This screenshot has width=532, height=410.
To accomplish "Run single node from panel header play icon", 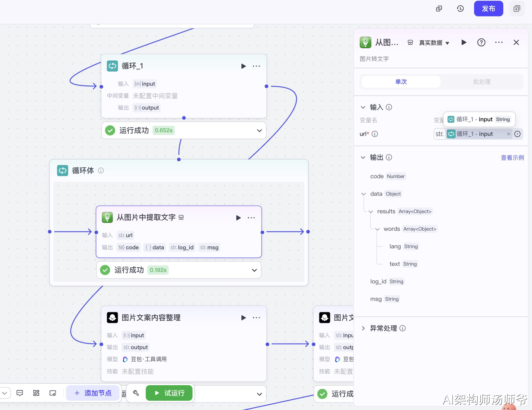I will (464, 42).
